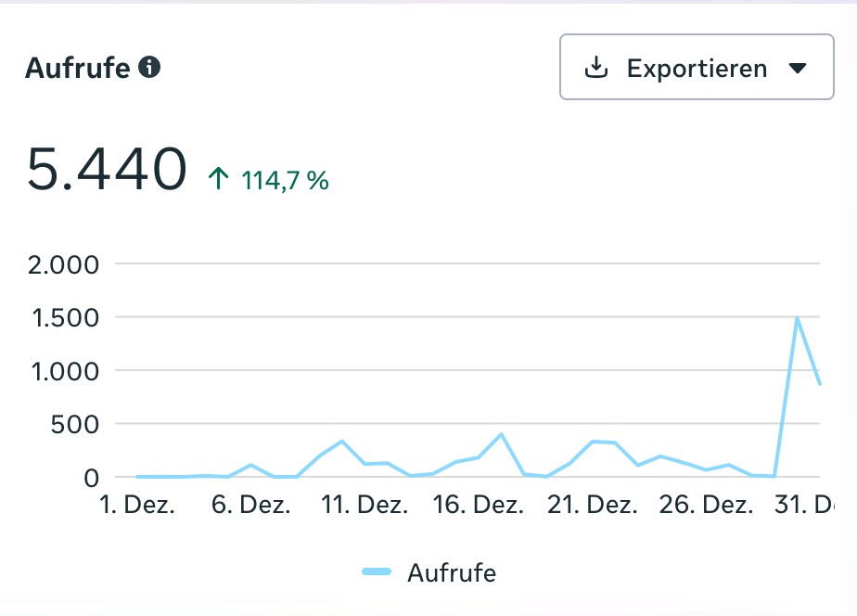The width and height of the screenshot is (857, 616).
Task: Click the chart peak near 1.500
Action: point(797,318)
